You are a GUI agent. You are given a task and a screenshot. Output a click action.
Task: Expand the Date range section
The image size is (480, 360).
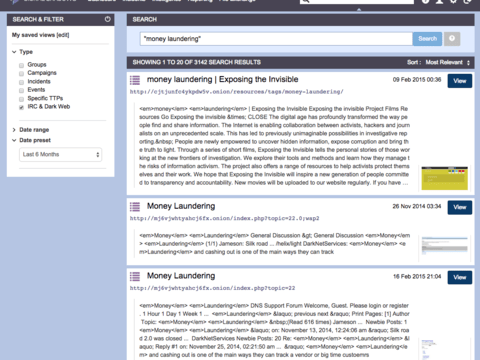(14, 130)
